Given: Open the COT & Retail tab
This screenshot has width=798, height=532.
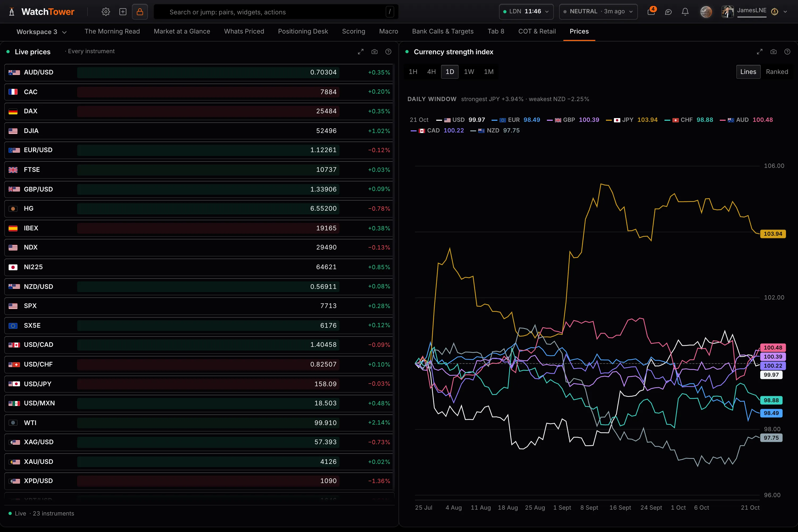Looking at the screenshot, I should click(x=537, y=32).
